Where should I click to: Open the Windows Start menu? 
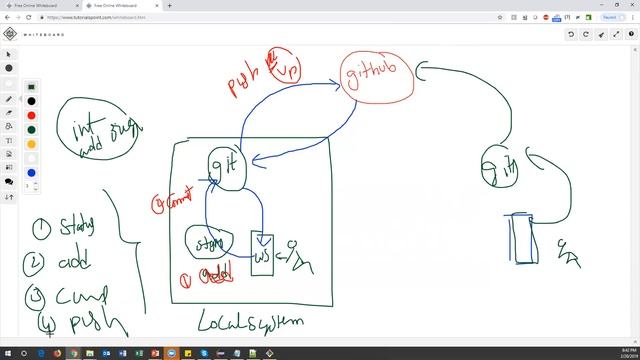pyautogui.click(x=7, y=353)
